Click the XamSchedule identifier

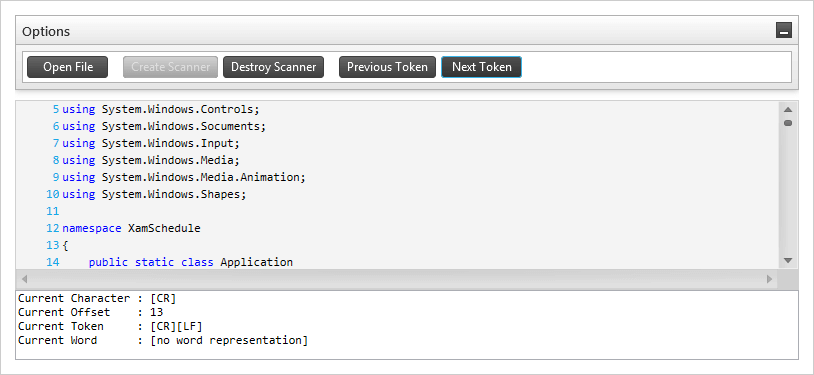(164, 228)
